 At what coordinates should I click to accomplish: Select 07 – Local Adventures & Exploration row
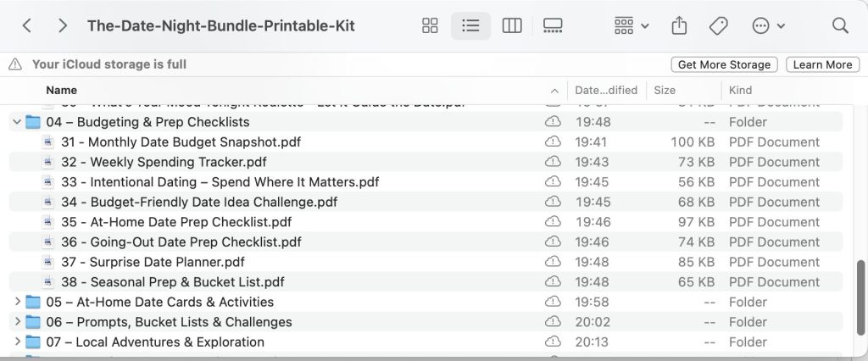[426, 342]
